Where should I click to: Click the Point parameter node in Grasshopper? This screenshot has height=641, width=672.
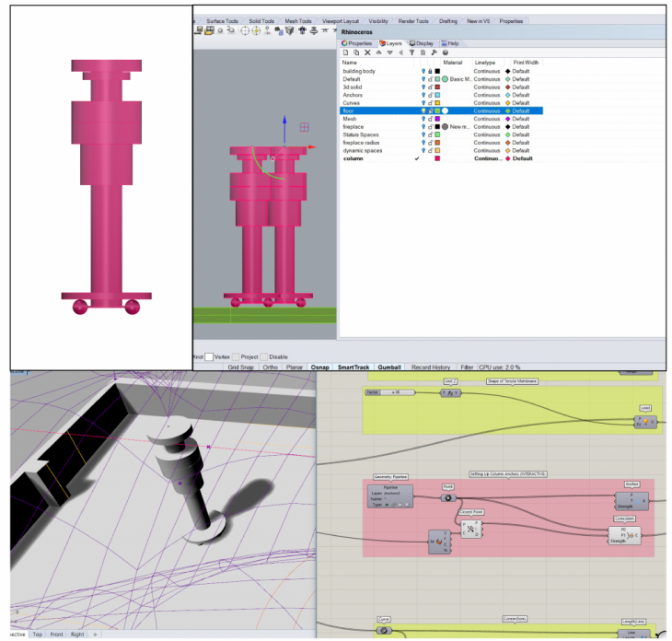[x=448, y=498]
